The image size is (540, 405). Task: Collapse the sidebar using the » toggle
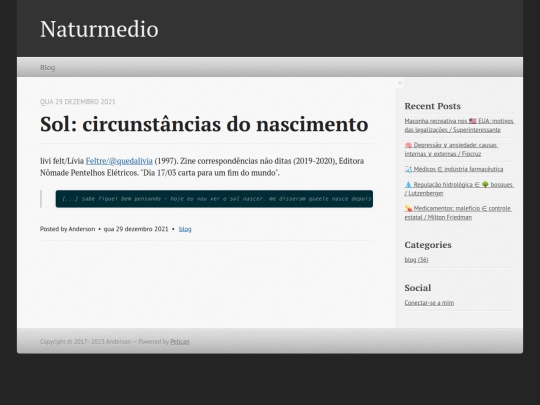pyautogui.click(x=400, y=83)
